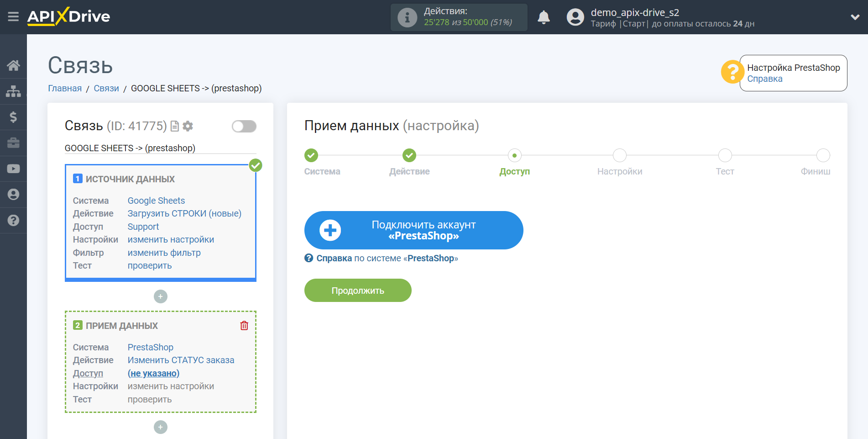868x439 pixels.
Task: Click the (не указано) access link
Action: [153, 373]
